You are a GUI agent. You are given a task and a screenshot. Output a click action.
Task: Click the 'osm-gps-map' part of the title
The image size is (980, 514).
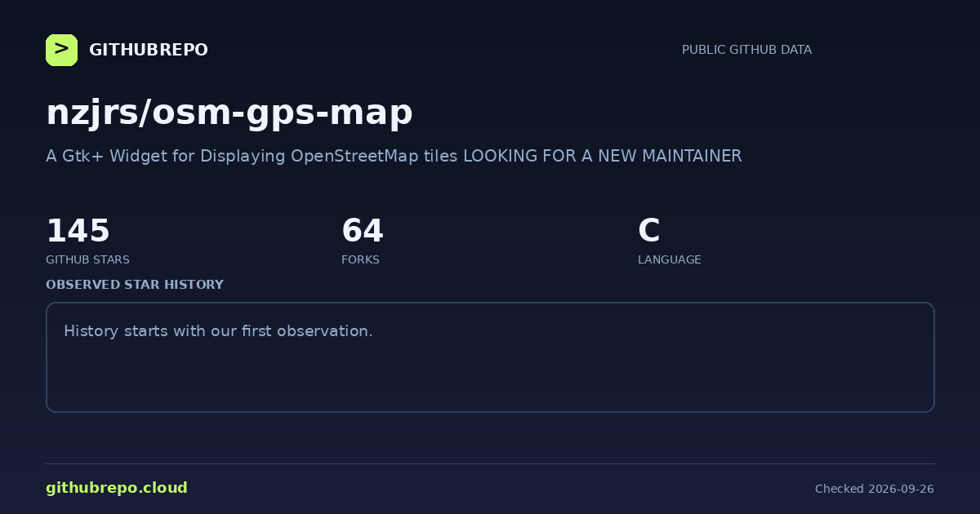[x=283, y=113]
